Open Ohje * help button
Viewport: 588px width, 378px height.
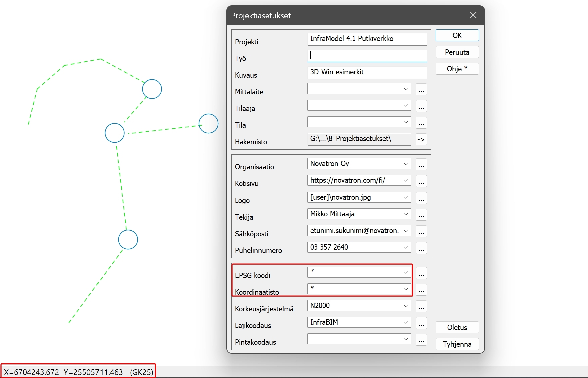(x=457, y=69)
